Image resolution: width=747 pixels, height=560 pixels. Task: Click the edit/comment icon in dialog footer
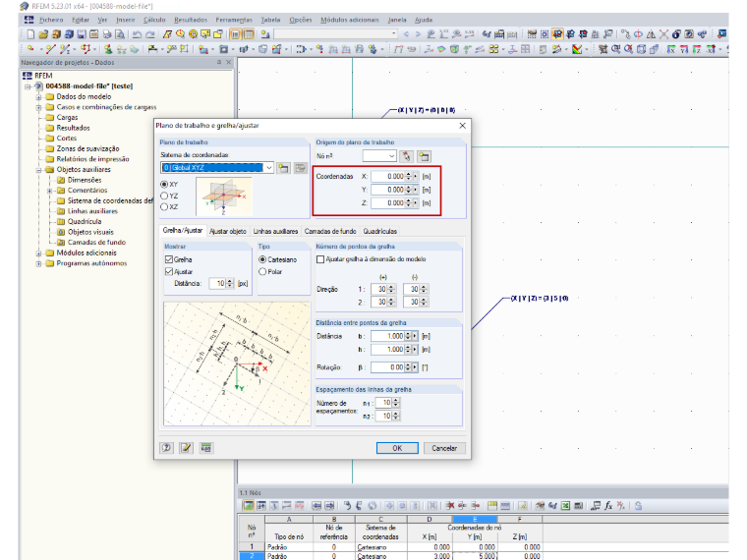(x=187, y=448)
